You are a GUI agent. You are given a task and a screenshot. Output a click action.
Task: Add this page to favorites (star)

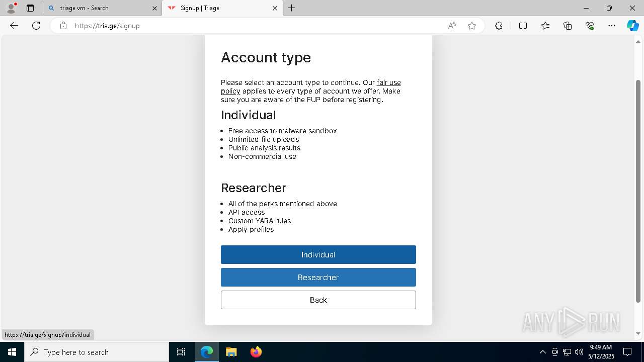click(x=472, y=26)
